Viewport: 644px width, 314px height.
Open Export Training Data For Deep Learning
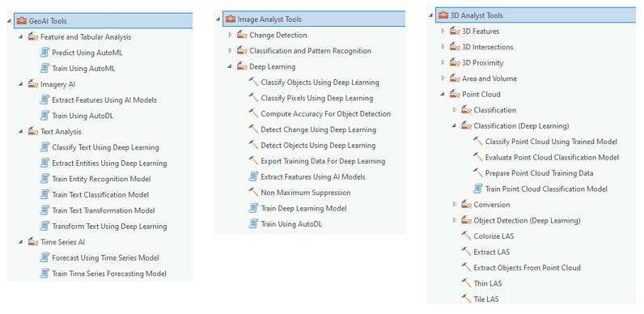(x=323, y=161)
